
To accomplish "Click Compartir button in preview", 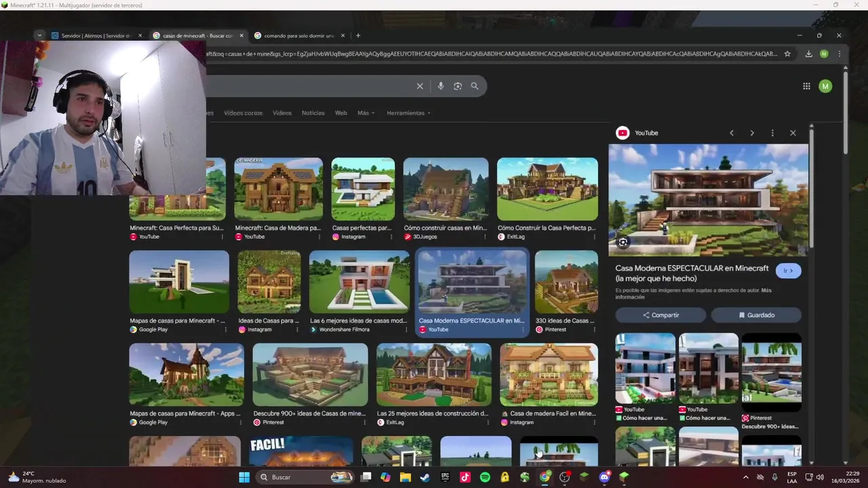I will click(x=660, y=315).
